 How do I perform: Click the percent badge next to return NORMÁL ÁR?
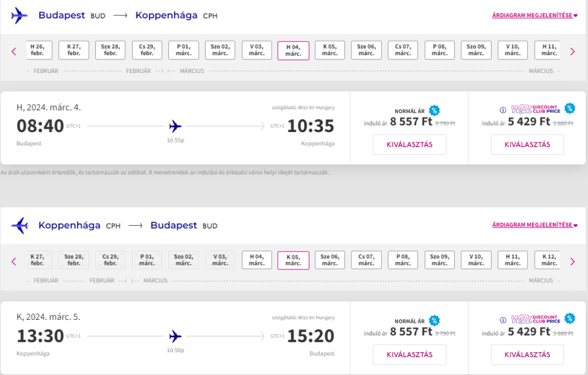click(x=434, y=320)
